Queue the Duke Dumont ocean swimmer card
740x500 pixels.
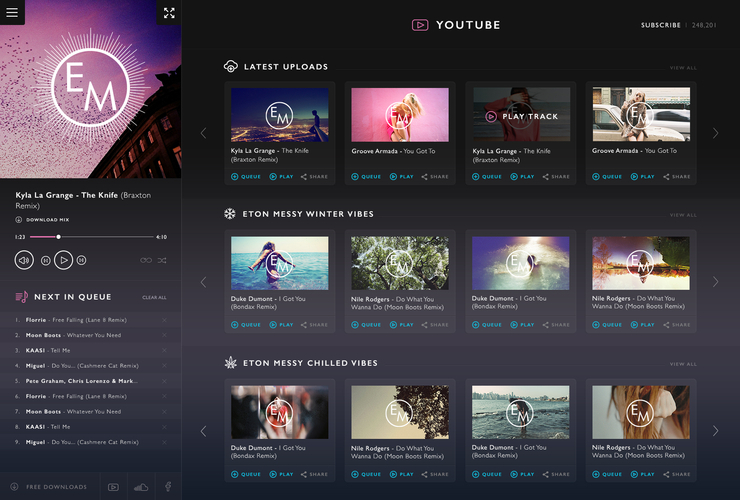[x=245, y=325]
